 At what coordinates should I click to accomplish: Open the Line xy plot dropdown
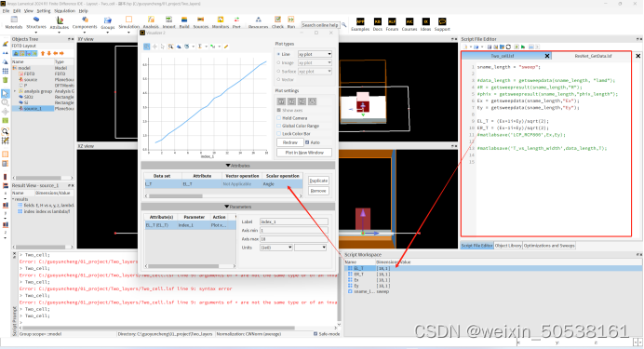coord(315,54)
